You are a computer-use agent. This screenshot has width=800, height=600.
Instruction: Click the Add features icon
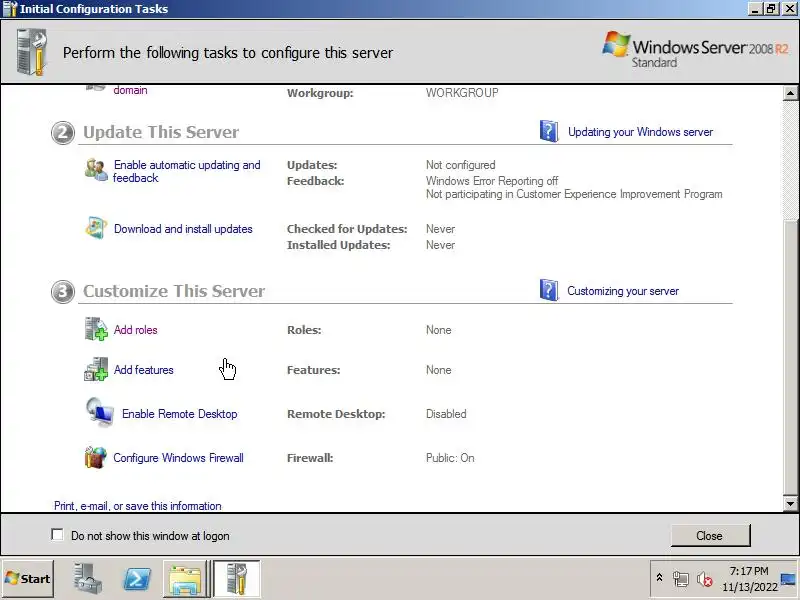[96, 369]
